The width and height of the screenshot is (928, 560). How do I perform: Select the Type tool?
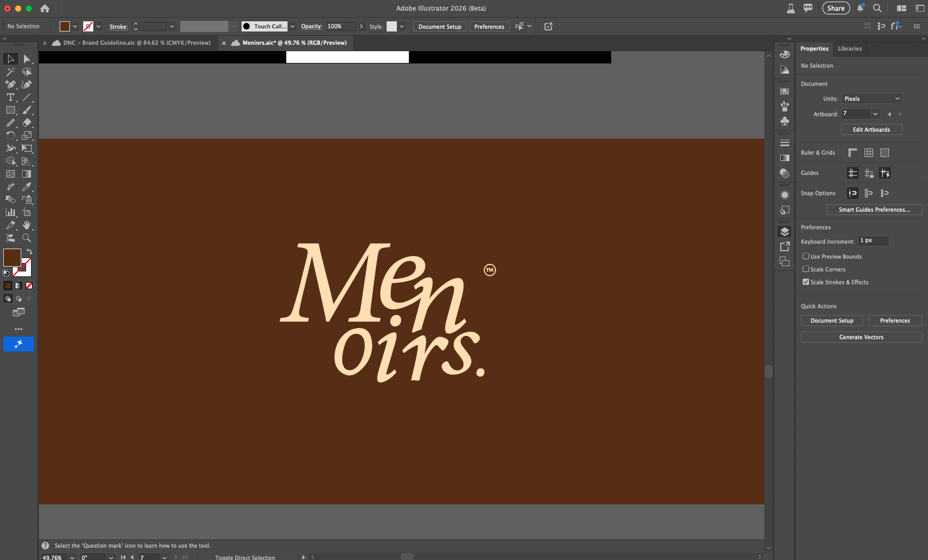11,97
